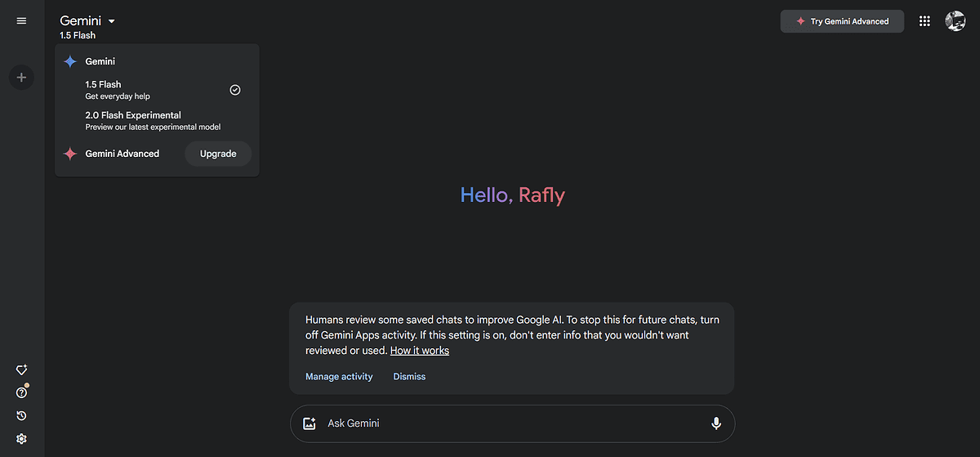
Task: Click the microphone icon in prompt box
Action: (716, 423)
